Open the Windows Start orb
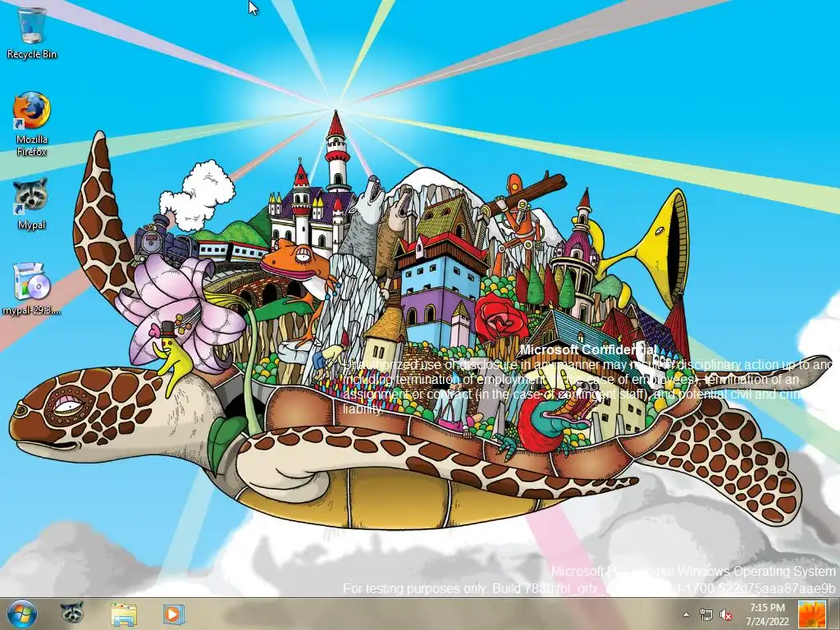This screenshot has height=630, width=840. [x=21, y=614]
